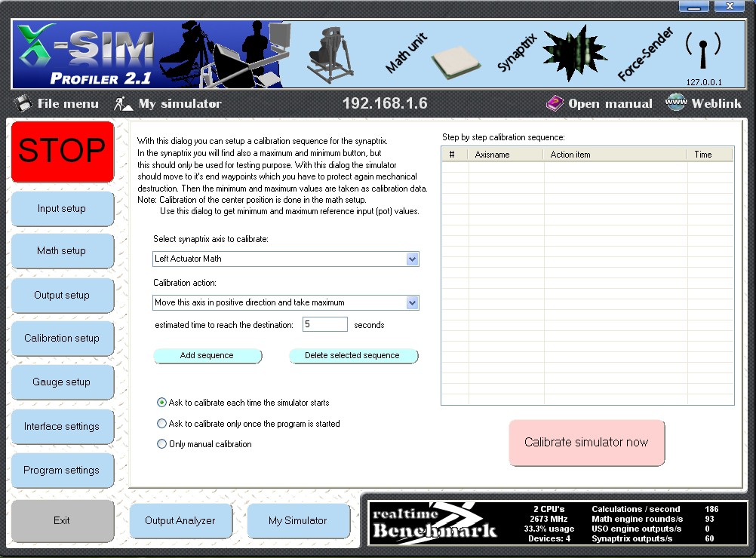Open Gauge setup page
This screenshot has width=756, height=558.
click(62, 382)
